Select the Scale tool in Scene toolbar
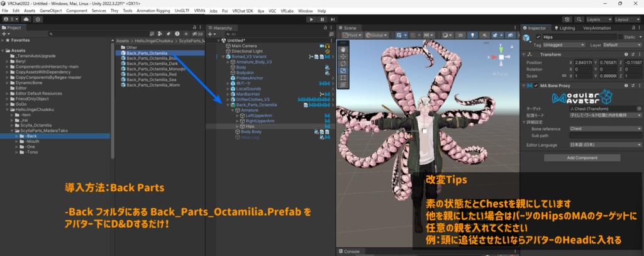This screenshot has width=644, height=256. coord(343,70)
